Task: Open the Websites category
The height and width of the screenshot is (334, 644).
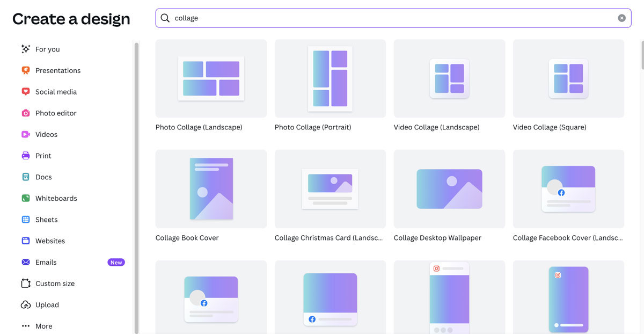Action: [x=50, y=241]
